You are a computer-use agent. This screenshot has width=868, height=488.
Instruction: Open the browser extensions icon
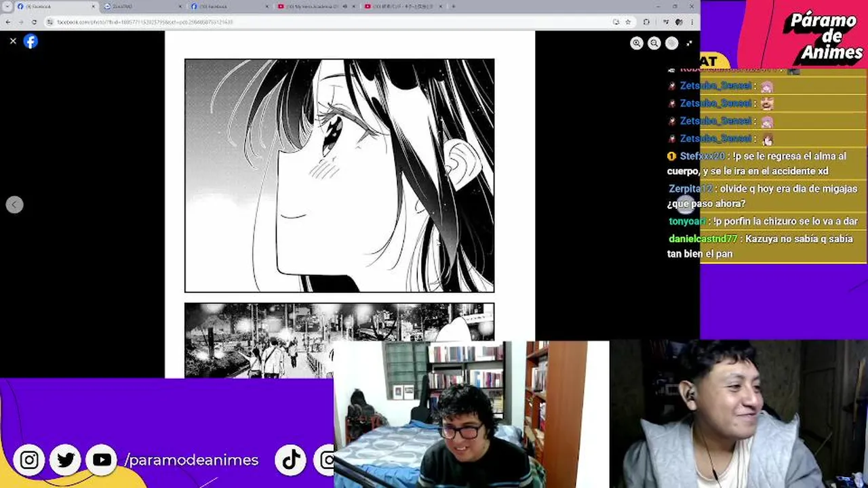click(x=646, y=22)
